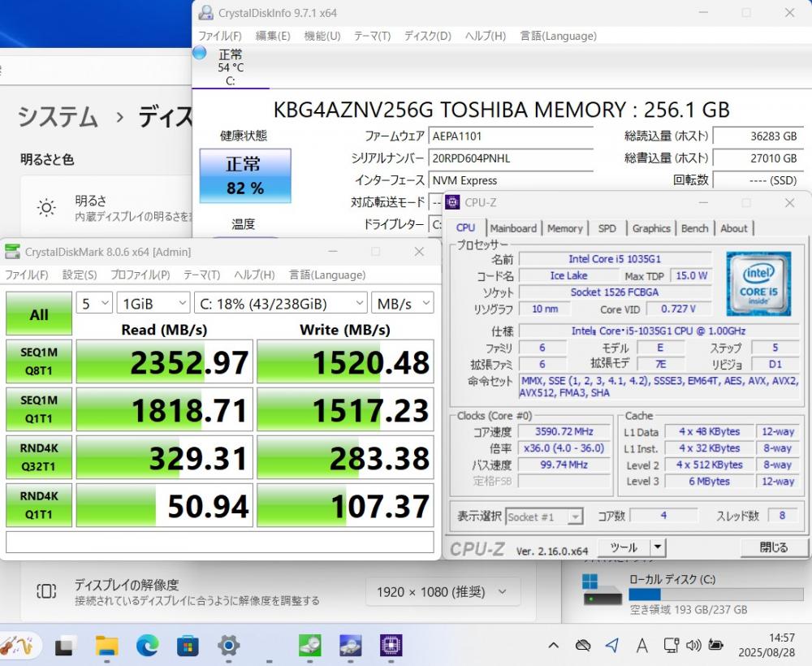Open the test count dropdown showing 5
Viewport: 812px width, 666px height.
click(94, 304)
